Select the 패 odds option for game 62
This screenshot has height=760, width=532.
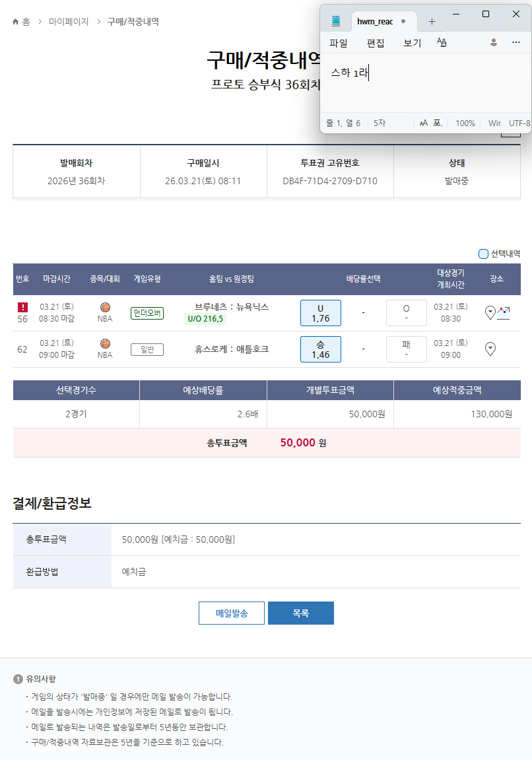pyautogui.click(x=406, y=349)
